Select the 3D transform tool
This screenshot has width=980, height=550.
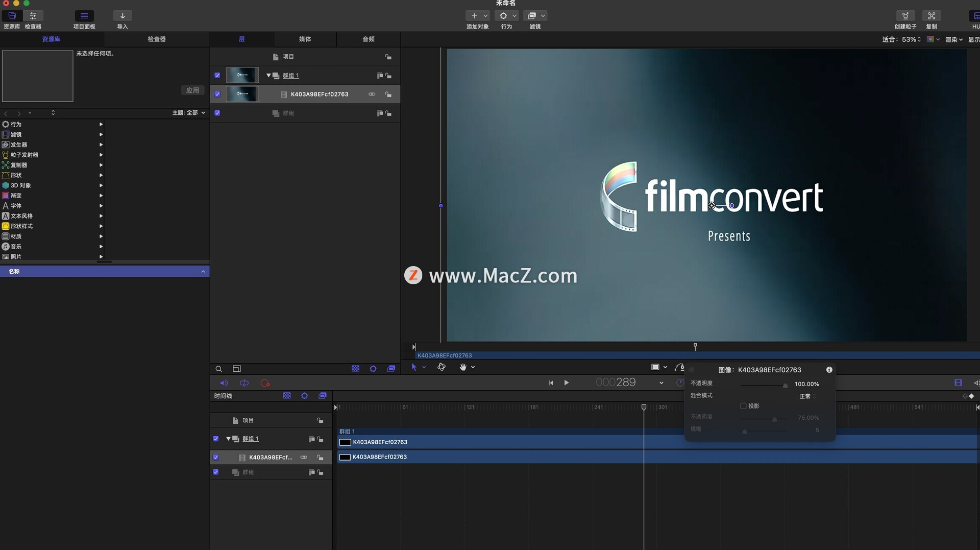pos(442,367)
